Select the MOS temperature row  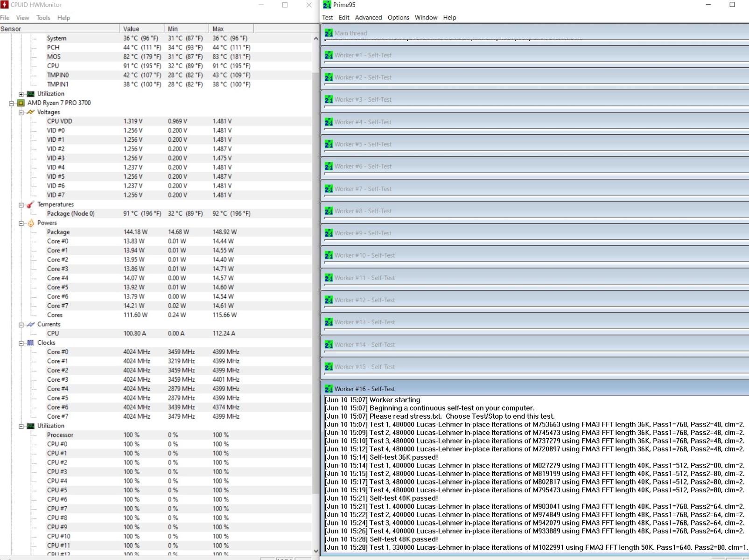point(156,56)
